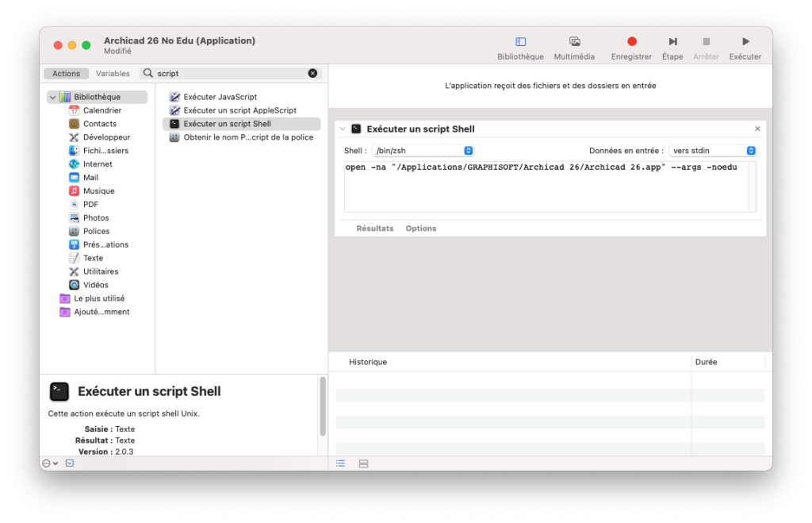The image size is (812, 523).
Task: Clear the search field with the X
Action: click(312, 73)
